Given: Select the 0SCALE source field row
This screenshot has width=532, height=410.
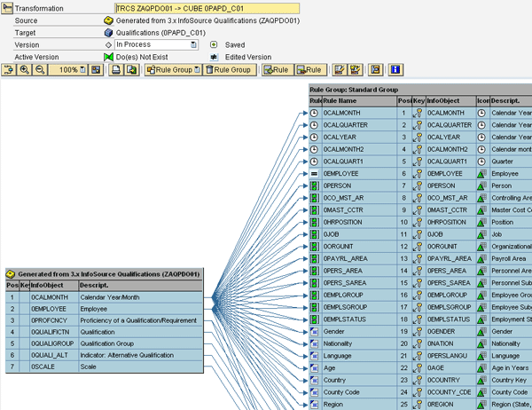Looking at the screenshot, I should click(x=43, y=366).
